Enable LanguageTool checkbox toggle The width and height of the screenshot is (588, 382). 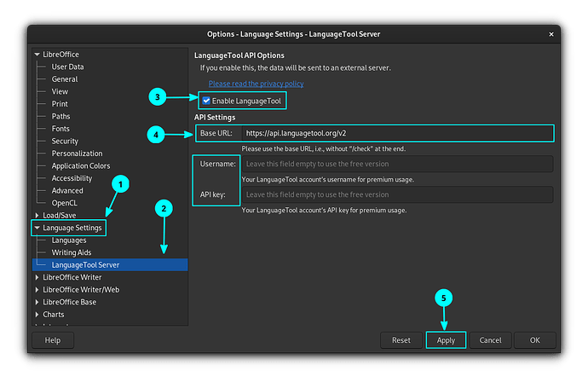coord(206,101)
